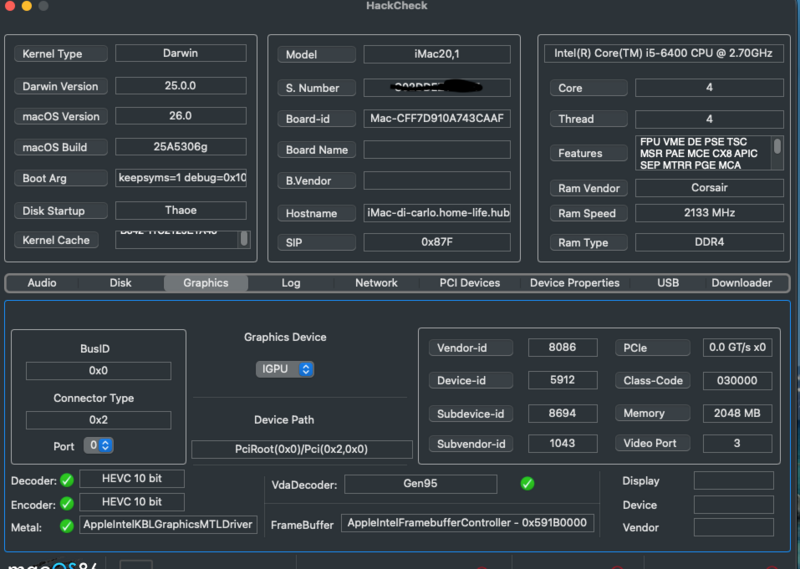Screen dimensions: 800x569
Task: Click the green Metal status check icon
Action: tap(67, 526)
